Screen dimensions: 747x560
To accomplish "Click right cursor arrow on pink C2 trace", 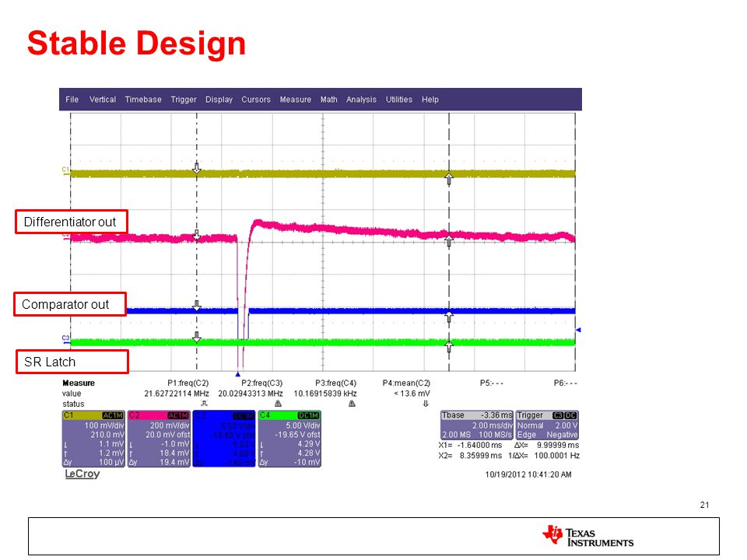I will click(x=449, y=241).
